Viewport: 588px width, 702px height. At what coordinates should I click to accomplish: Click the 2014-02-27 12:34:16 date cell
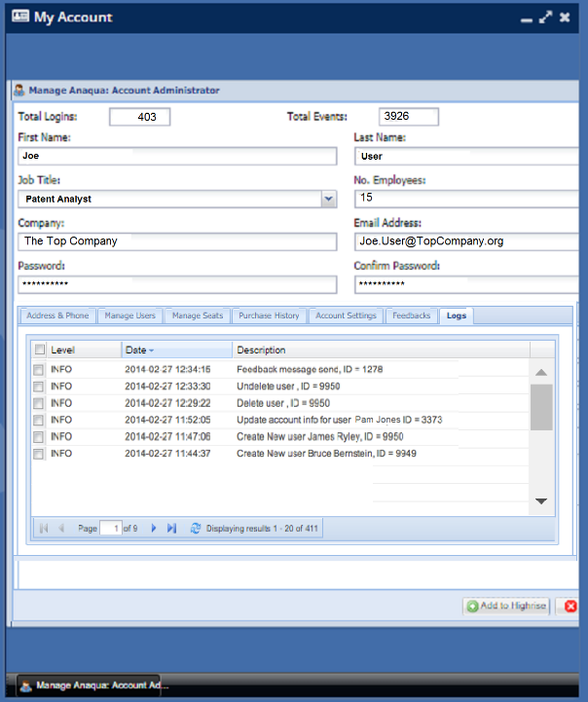point(167,369)
